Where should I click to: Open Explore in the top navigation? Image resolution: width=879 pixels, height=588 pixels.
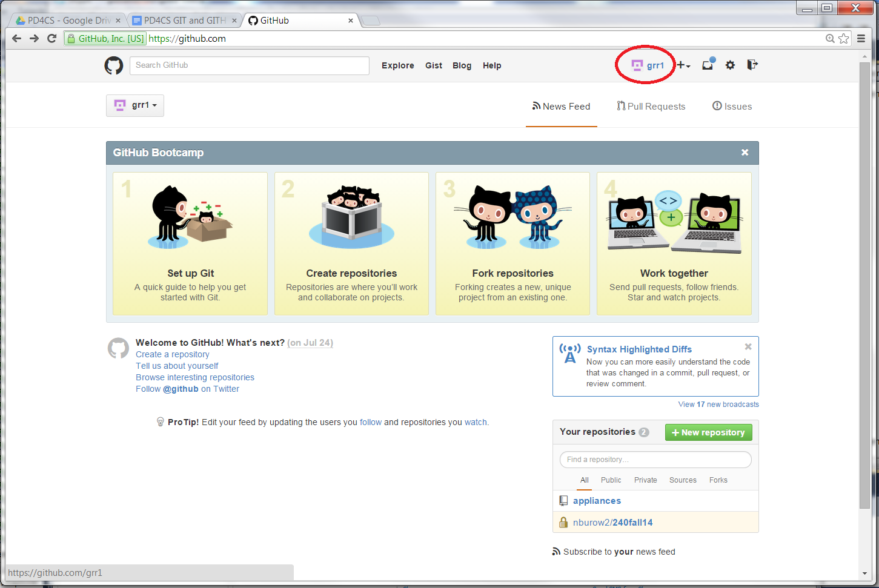398,65
